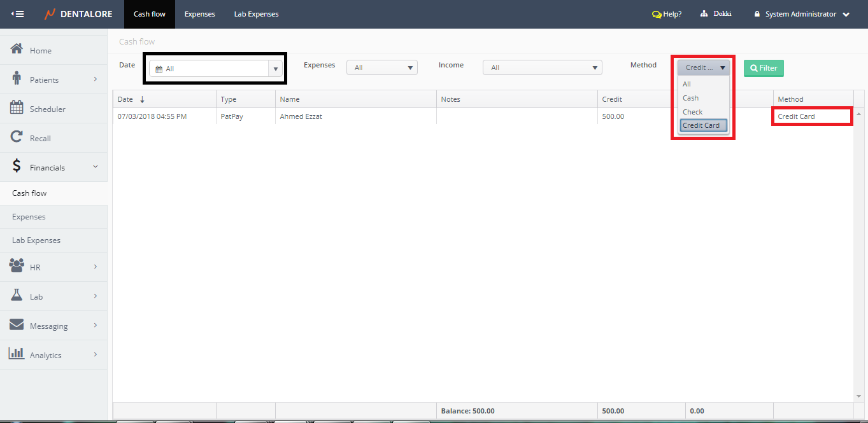
Task: Open the System Administrator user menu
Action: [802, 14]
